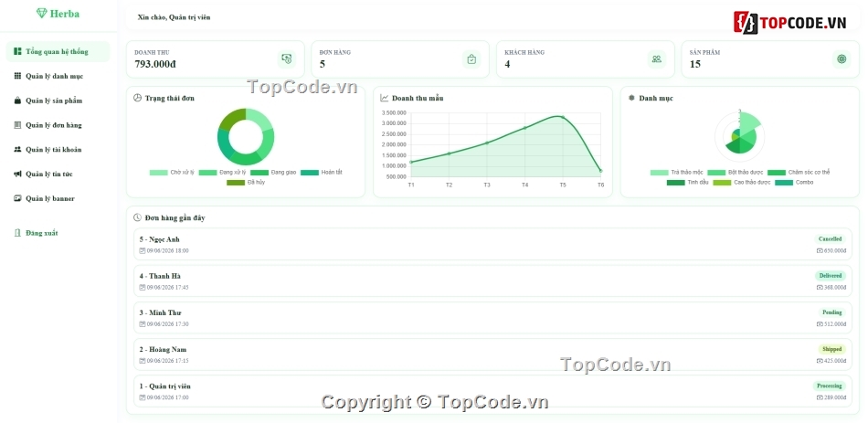Screen dimensions: 868x423
Task: Toggle Bột thảo dược category legend
Action: point(736,172)
